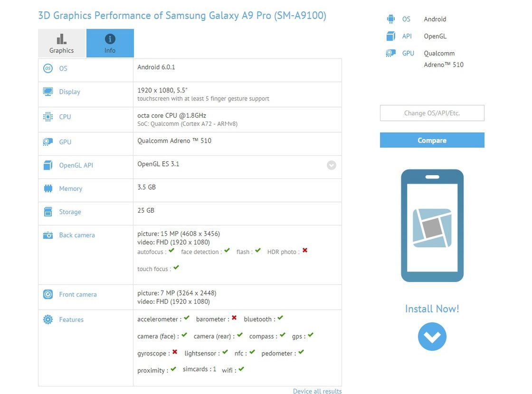532x394 pixels.
Task: Click the Features gear icon
Action: click(x=47, y=319)
